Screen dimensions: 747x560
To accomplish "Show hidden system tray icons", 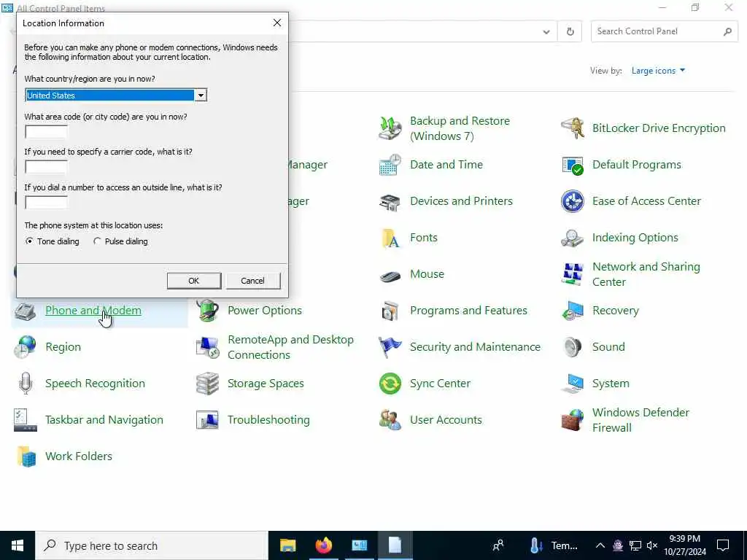I will (x=600, y=545).
